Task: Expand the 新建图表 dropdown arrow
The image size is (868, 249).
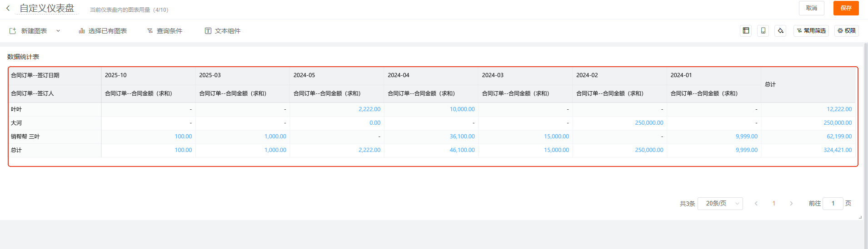Action: tap(58, 31)
